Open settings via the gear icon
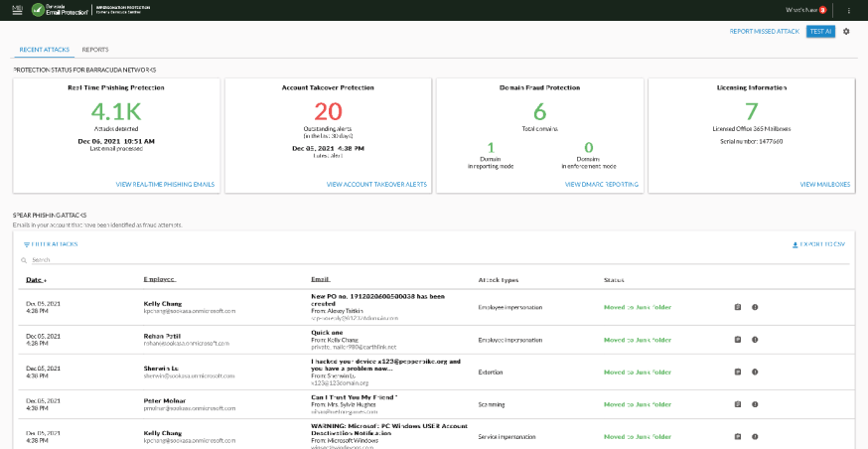Image resolution: width=868 pixels, height=449 pixels. (x=846, y=32)
